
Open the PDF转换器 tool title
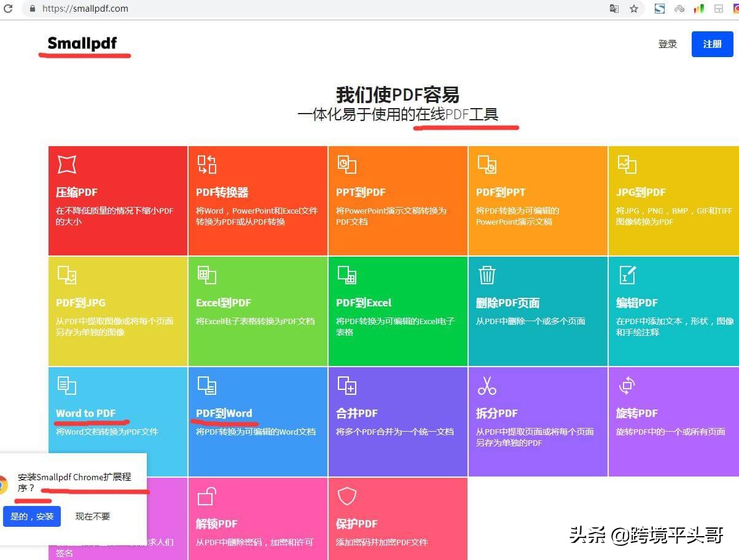point(222,192)
